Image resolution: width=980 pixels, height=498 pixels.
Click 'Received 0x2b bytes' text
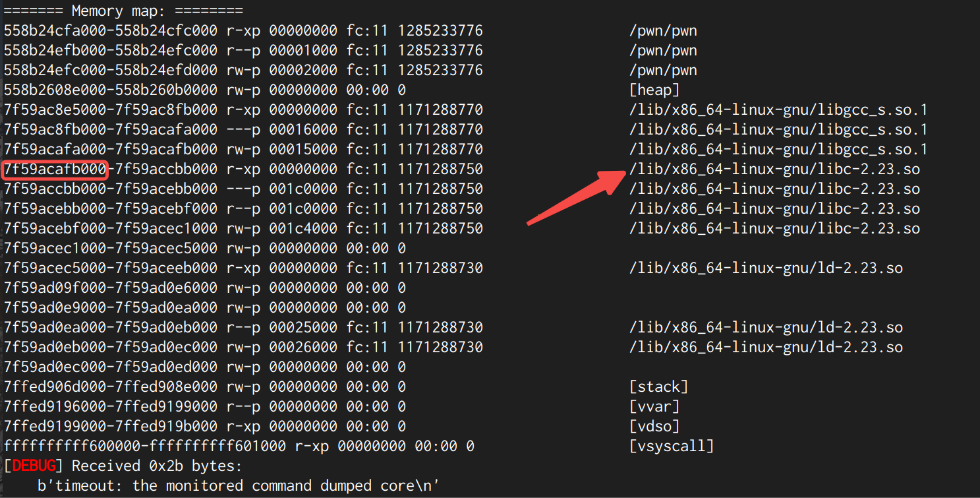click(x=157, y=466)
